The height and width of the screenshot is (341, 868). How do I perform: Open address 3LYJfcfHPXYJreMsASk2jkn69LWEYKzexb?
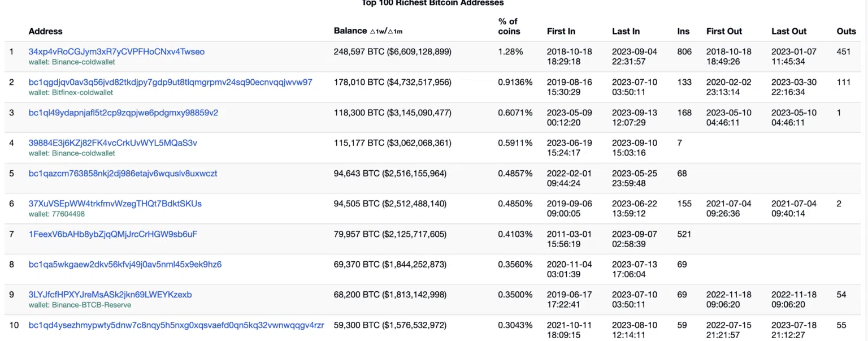click(110, 295)
